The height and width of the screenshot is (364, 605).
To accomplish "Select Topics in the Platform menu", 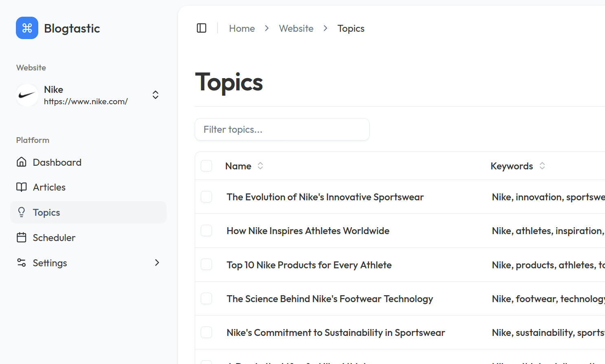I will tap(46, 212).
